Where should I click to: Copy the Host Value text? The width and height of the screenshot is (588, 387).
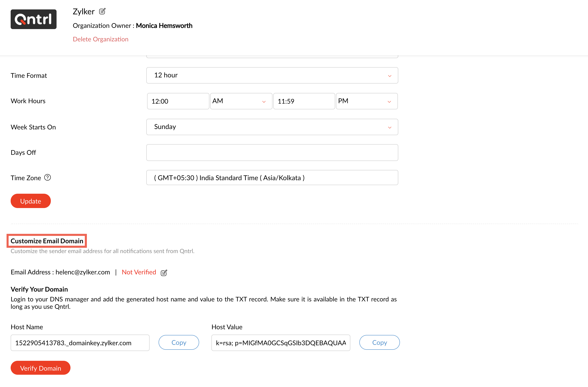pos(379,342)
